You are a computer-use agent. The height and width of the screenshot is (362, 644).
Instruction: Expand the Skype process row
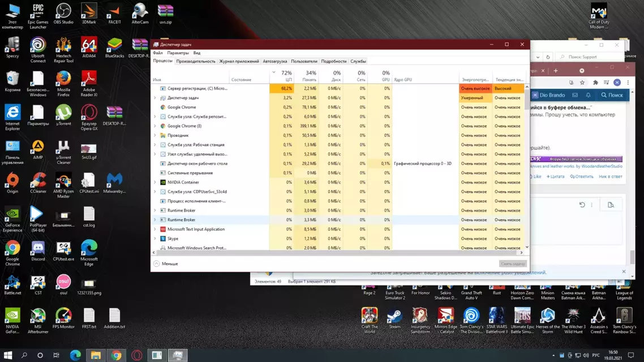pyautogui.click(x=155, y=239)
